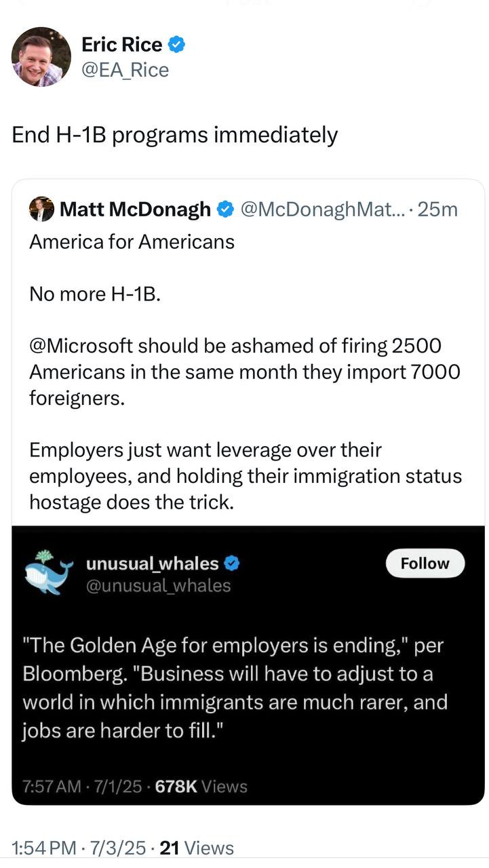Viewport: 489px width, 868px height.
Task: Open the @EA_Rice handle
Action: tap(125, 69)
